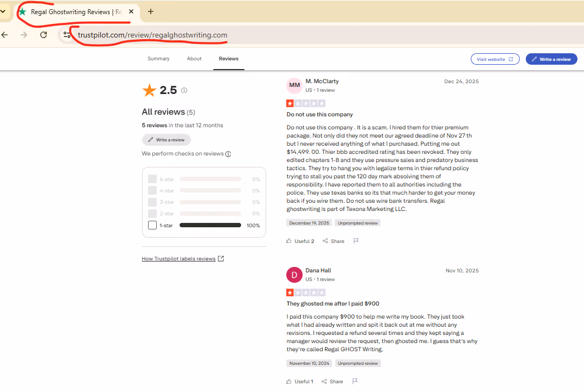Screen dimensions: 584x392
Task: Close the Regal Ghostwriting Reviews tab
Action: tap(131, 11)
